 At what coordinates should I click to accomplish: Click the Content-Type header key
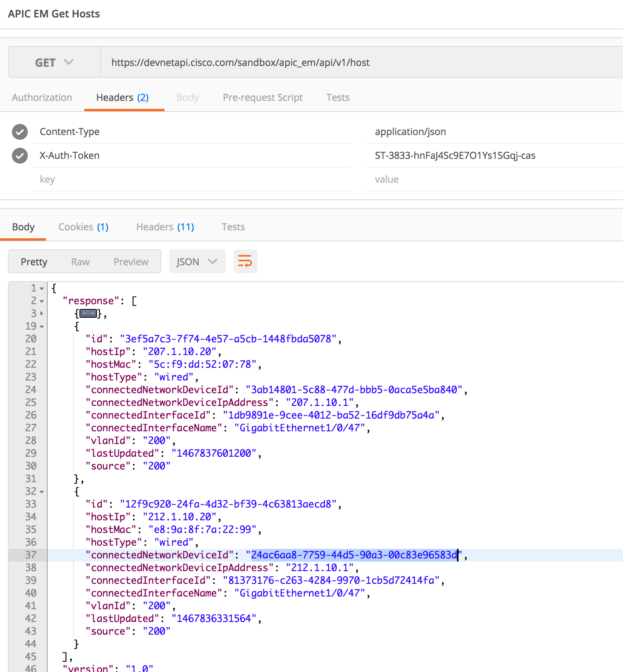[70, 132]
